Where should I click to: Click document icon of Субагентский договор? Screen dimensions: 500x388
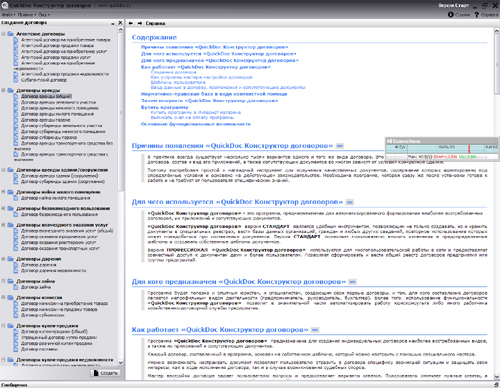pos(16,80)
